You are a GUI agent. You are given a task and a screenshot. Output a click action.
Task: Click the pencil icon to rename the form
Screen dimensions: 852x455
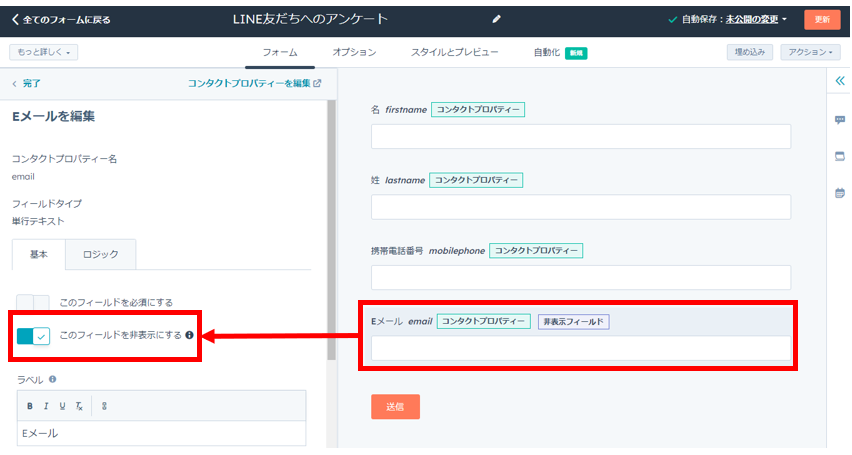click(x=497, y=19)
